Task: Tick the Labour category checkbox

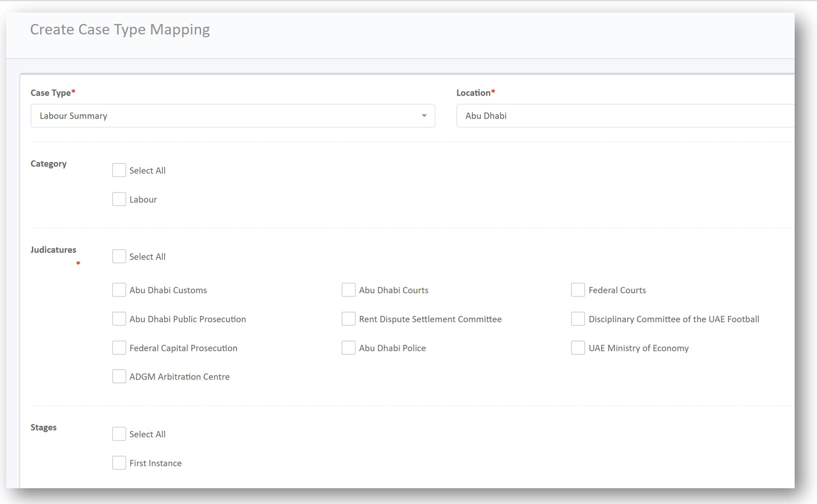Action: coord(119,199)
